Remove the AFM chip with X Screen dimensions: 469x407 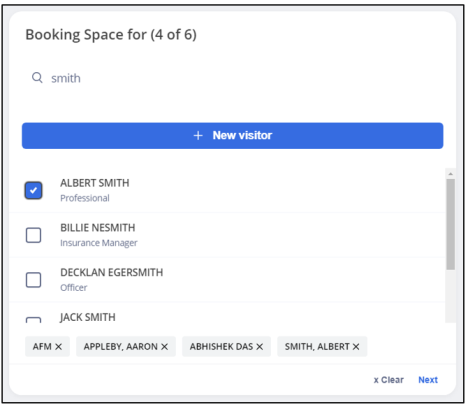coord(58,347)
